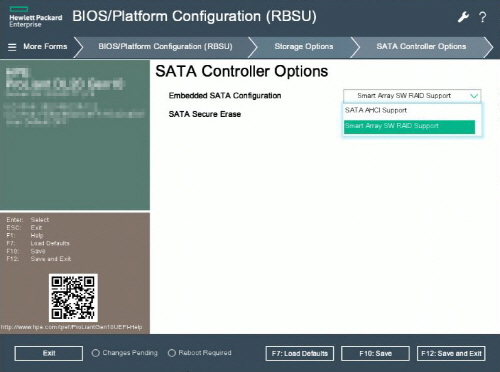Select SATA Controller Options breadcrumb
This screenshot has height=372, width=500.
(x=421, y=46)
